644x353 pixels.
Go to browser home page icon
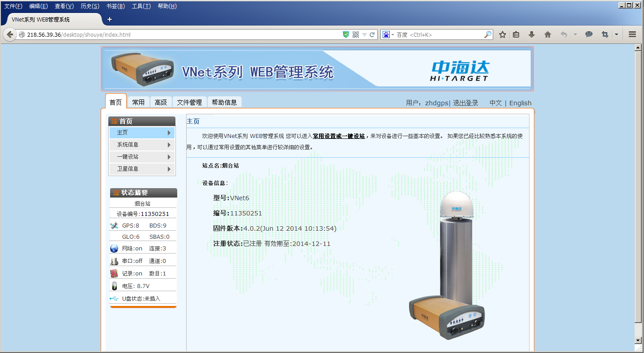tap(547, 34)
